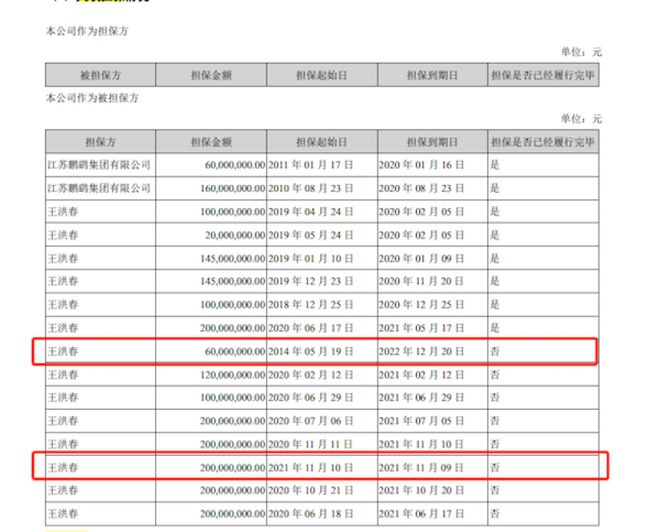Select the amount 160,000,000.00

(232, 188)
